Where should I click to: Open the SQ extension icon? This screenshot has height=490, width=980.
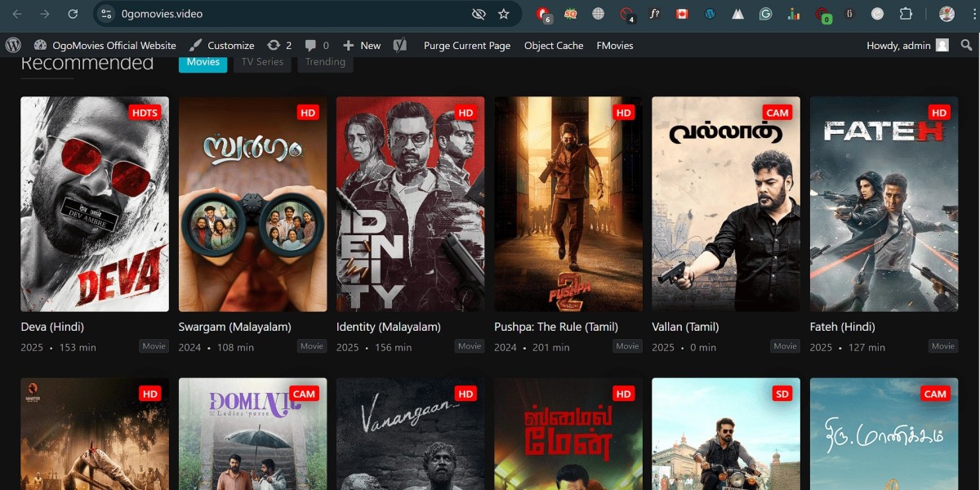click(571, 14)
